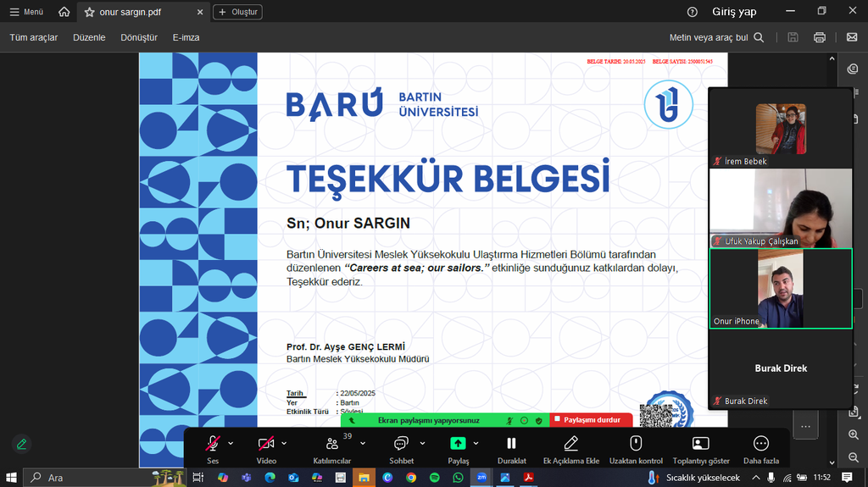
Task: Expand arrow beside Katılımcılar
Action: tap(363, 443)
